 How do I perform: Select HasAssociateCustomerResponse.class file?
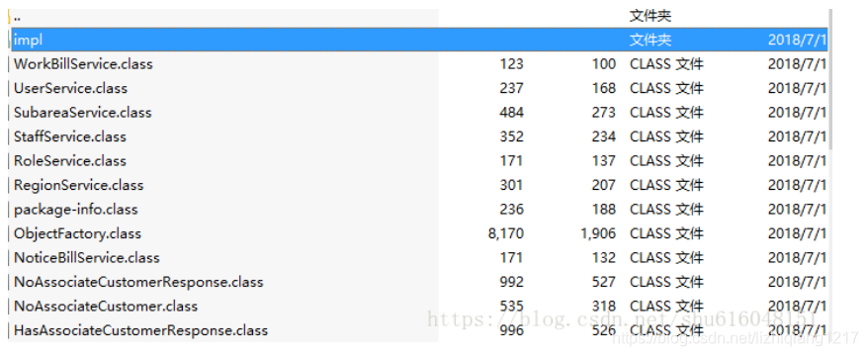click(140, 331)
